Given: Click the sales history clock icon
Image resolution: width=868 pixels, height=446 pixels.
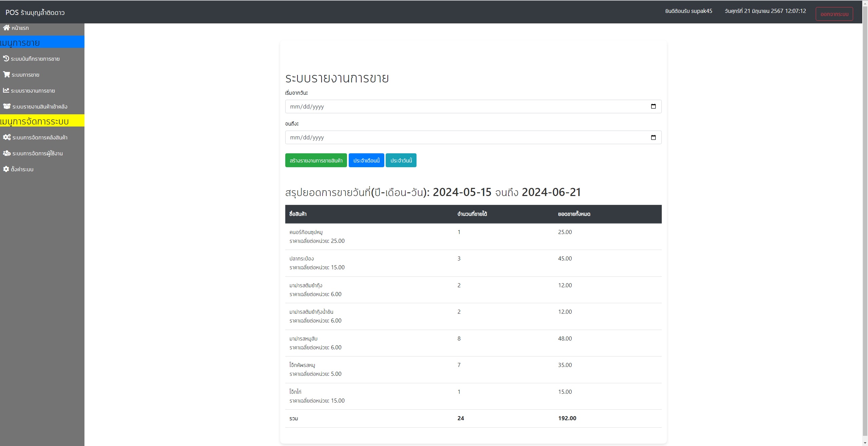Looking at the screenshot, I should pos(6,59).
